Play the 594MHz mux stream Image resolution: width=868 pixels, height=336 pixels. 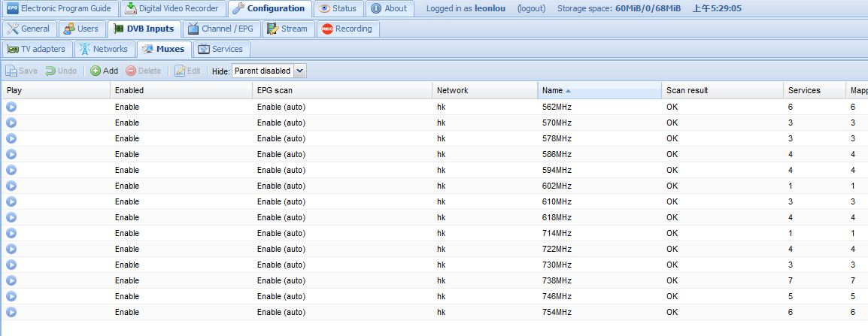[x=11, y=170]
